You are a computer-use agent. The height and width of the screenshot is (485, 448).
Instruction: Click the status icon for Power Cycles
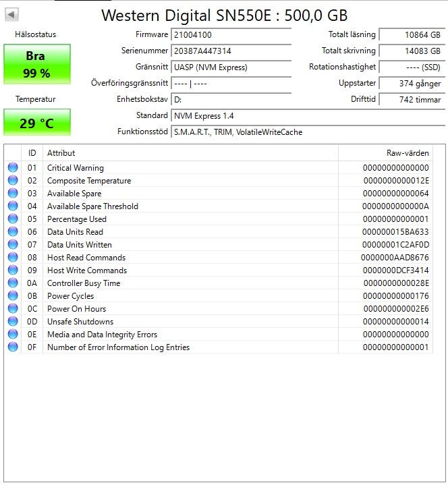point(13,295)
